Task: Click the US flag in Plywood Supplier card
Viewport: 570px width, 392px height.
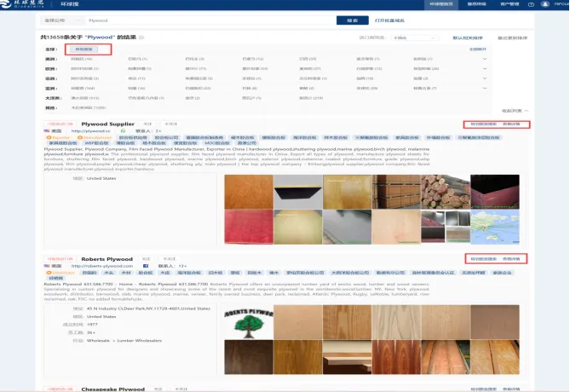Action: (47, 131)
